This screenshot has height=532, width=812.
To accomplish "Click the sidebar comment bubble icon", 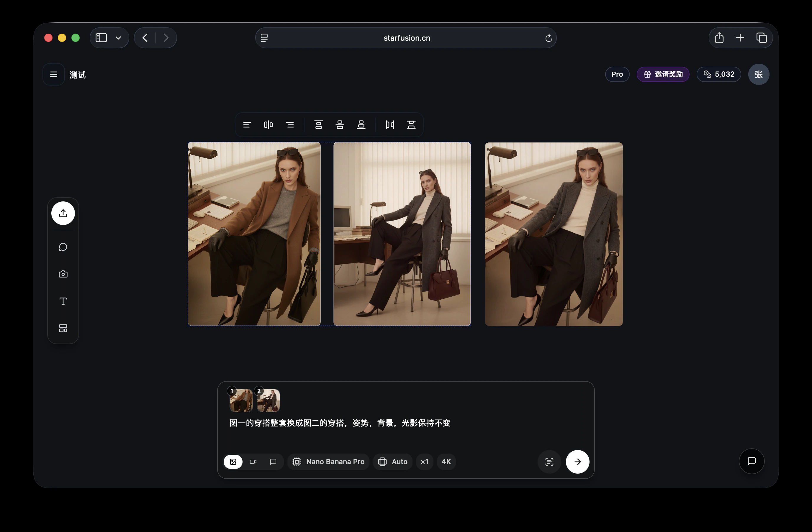I will (x=63, y=247).
